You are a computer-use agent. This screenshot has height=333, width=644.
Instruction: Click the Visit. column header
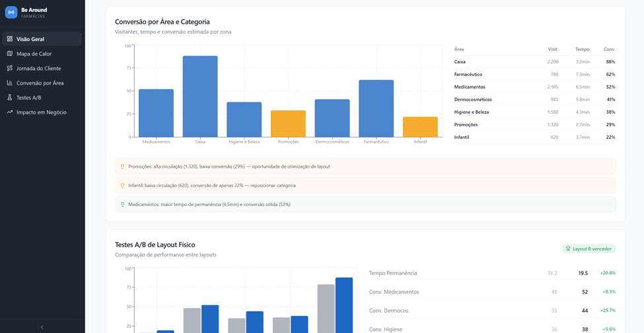(553, 50)
